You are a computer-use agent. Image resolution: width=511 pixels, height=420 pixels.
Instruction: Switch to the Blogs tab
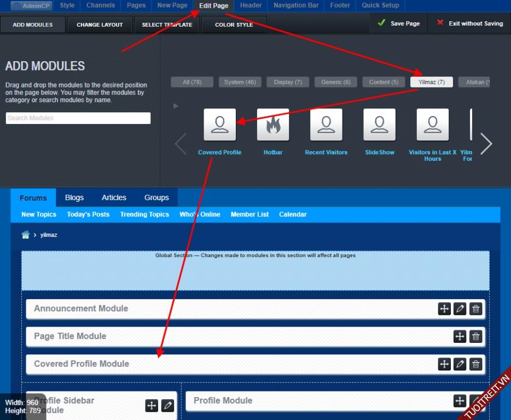(74, 197)
